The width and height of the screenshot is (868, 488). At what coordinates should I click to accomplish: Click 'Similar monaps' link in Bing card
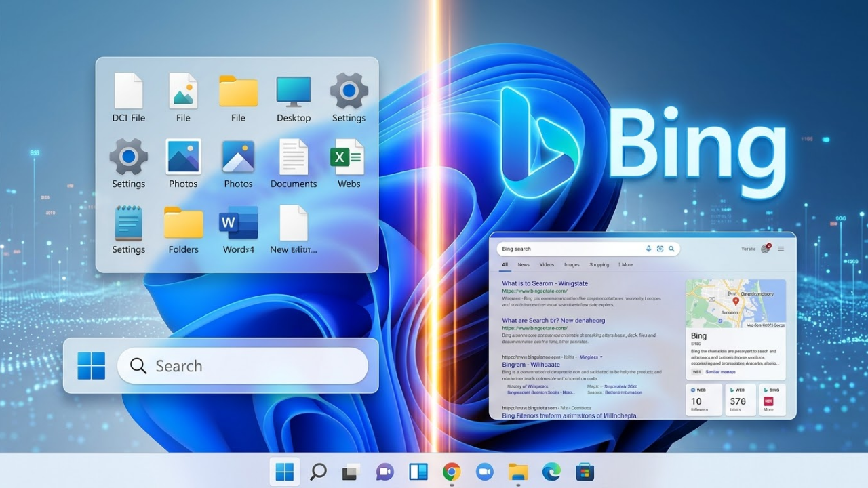click(719, 372)
